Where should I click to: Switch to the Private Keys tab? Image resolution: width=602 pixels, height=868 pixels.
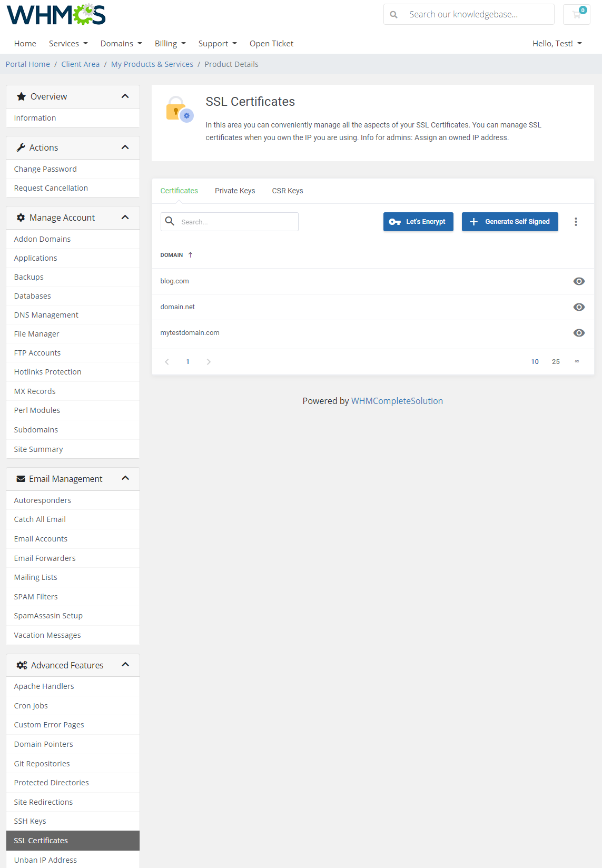[235, 191]
